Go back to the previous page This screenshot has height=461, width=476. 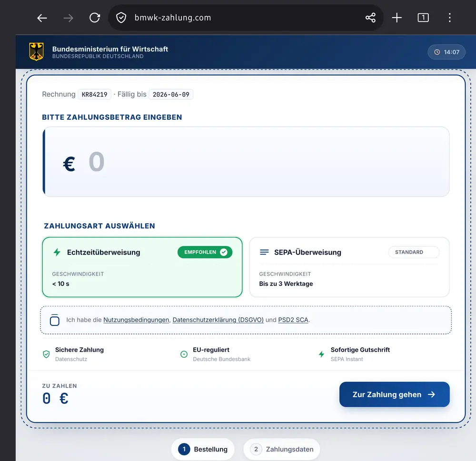[42, 18]
